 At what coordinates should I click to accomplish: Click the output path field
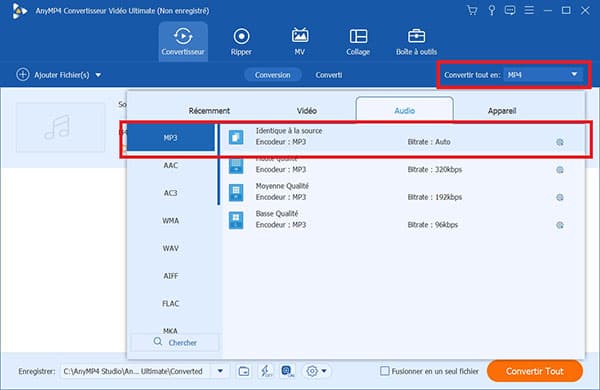point(135,371)
